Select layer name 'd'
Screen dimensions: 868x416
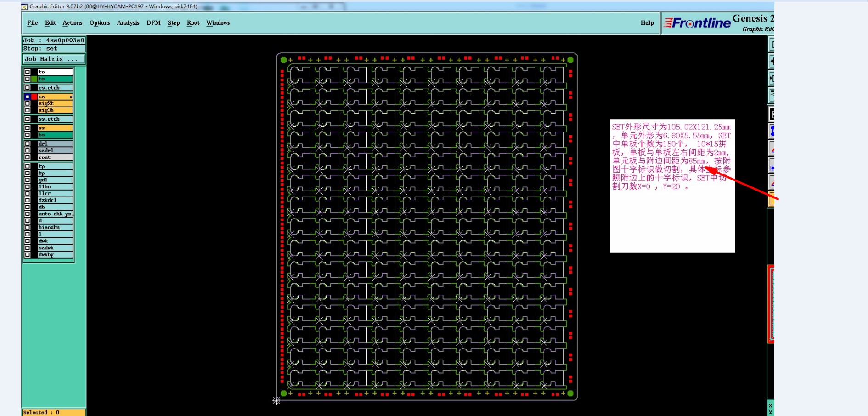(55, 220)
